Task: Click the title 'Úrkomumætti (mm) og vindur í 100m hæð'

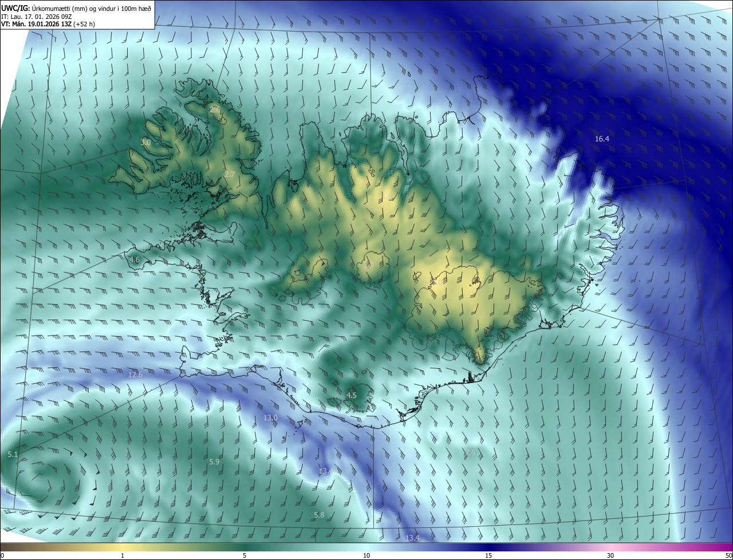Action: pos(91,7)
